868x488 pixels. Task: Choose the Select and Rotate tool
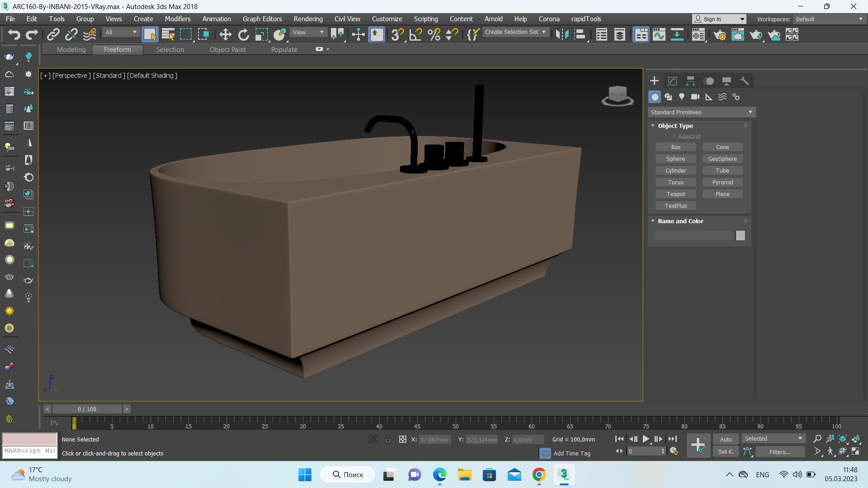[x=243, y=34]
